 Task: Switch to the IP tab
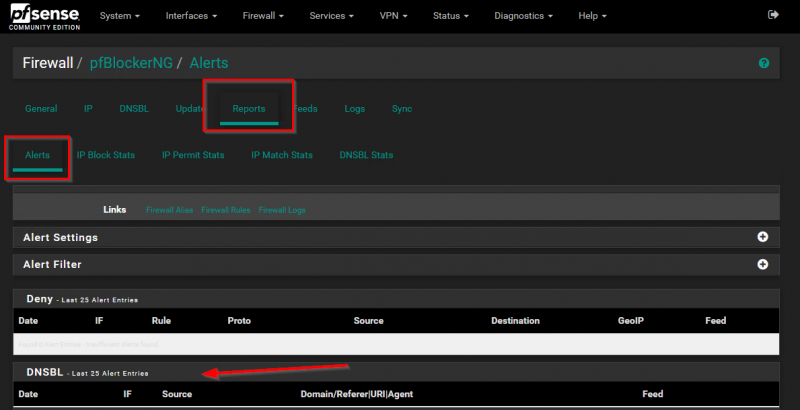tap(88, 109)
